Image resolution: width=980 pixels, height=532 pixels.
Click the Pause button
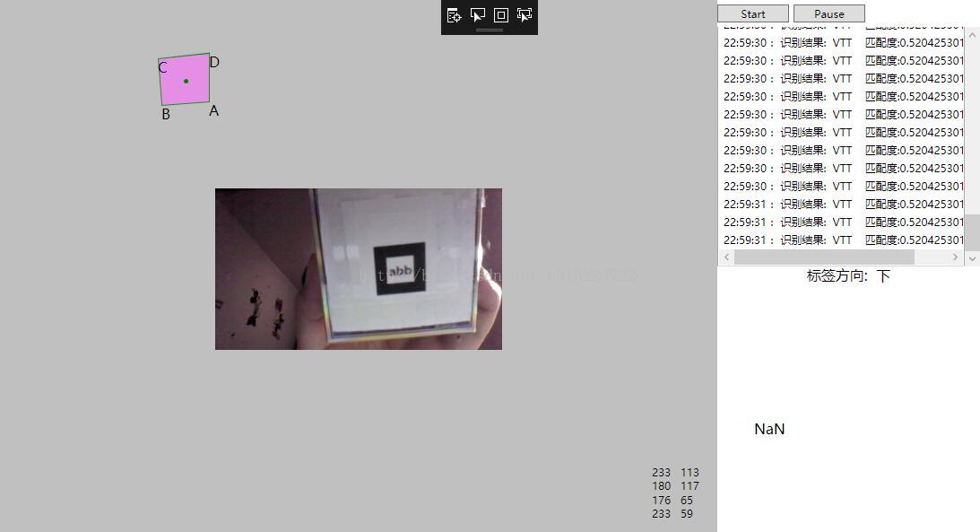pyautogui.click(x=829, y=13)
